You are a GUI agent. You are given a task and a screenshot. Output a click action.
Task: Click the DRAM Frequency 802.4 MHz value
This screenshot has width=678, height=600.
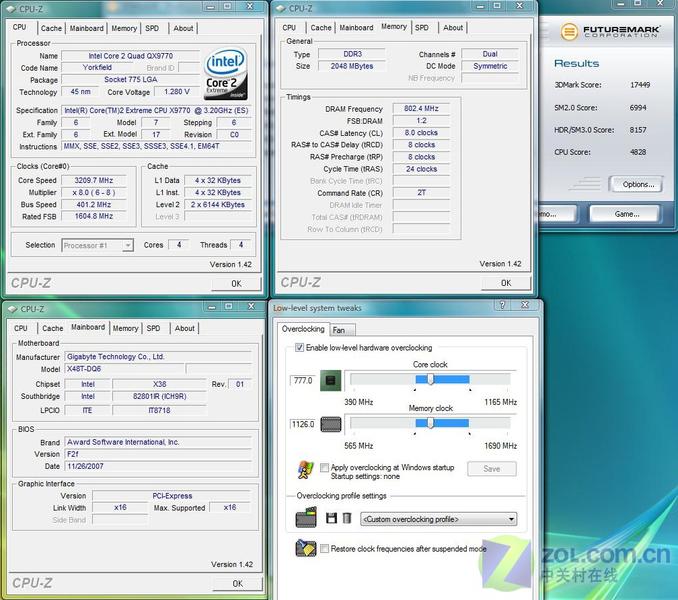(x=421, y=109)
